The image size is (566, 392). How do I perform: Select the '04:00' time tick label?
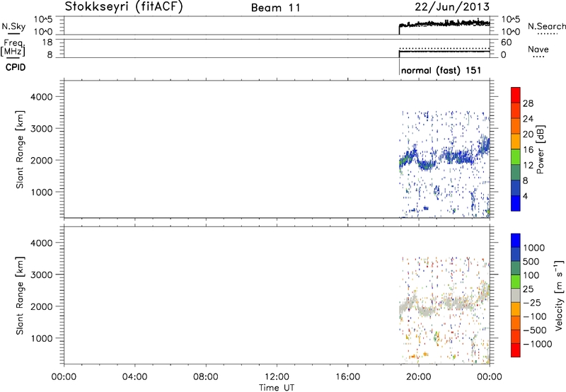[134, 377]
